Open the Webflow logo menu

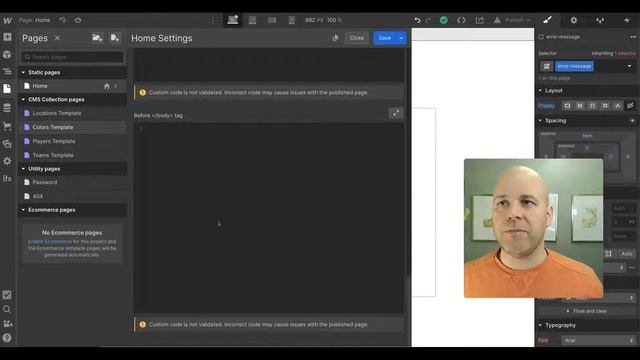tap(7, 20)
